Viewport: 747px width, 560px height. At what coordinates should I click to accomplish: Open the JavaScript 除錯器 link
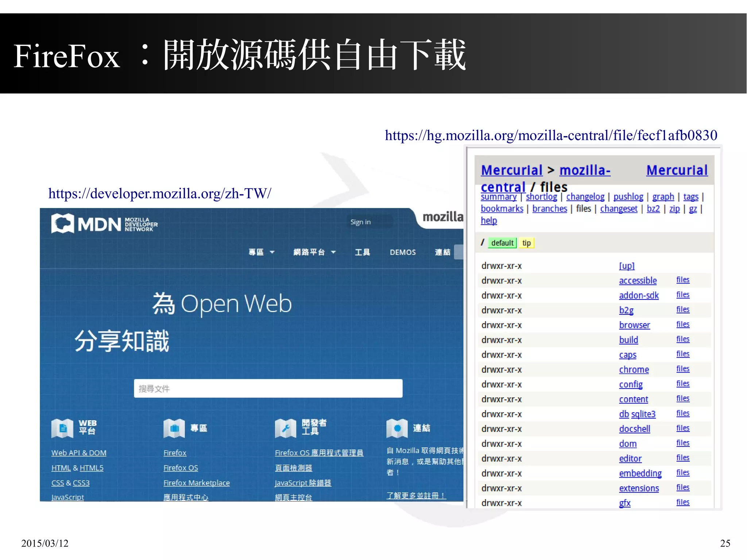point(303,483)
